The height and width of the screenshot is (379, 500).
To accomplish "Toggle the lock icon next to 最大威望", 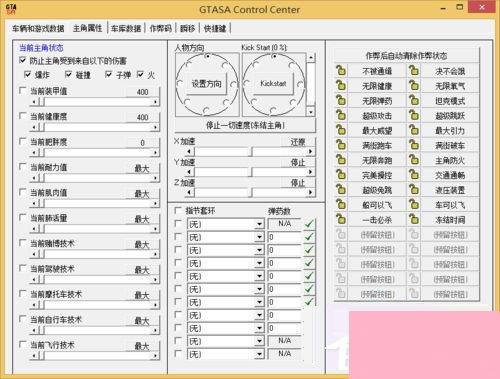I will [x=341, y=130].
